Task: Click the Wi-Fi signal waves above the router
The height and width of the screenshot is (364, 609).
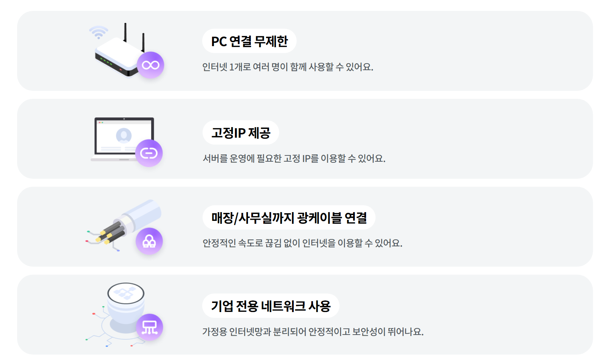Action: pos(99,32)
